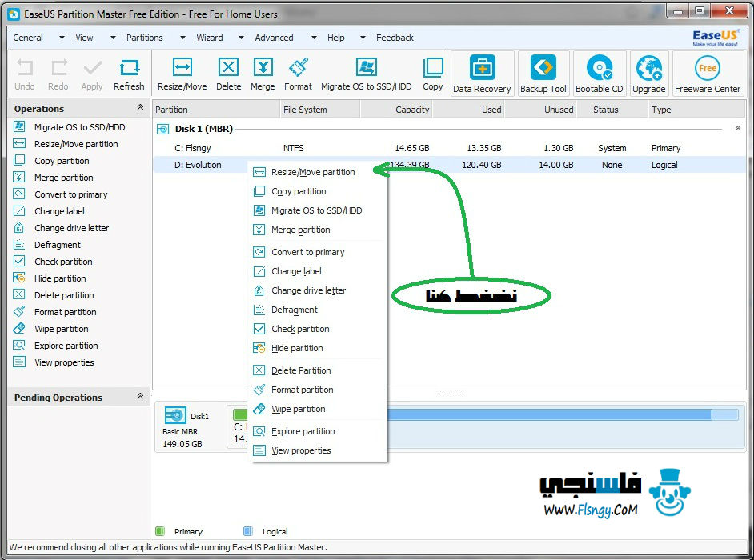Choose Resize/Move partition in context menu
This screenshot has height=560, width=754.
tap(318, 172)
